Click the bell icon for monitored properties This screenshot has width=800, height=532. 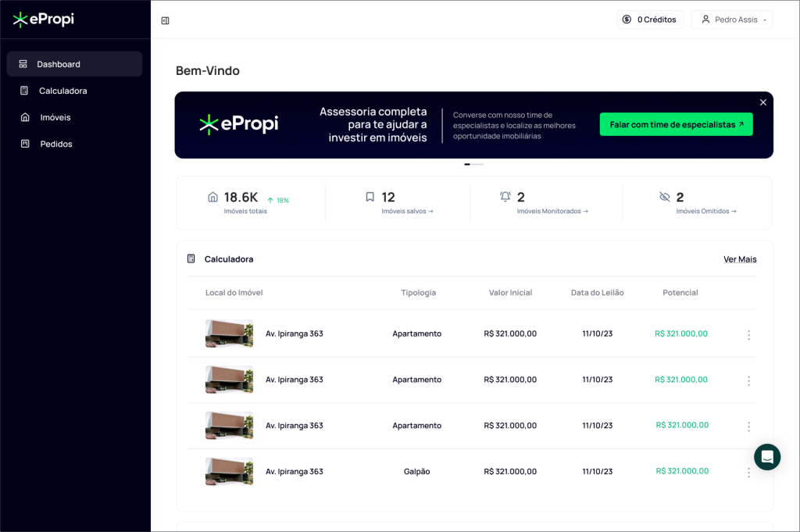click(505, 196)
